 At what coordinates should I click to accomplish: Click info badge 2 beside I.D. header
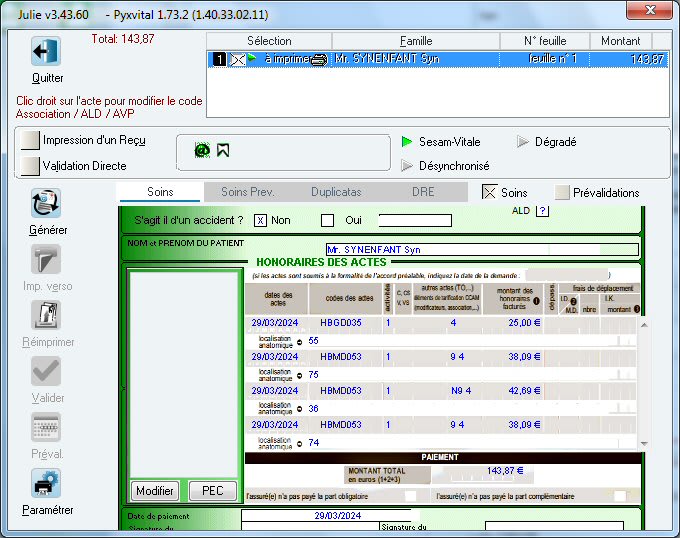(573, 301)
